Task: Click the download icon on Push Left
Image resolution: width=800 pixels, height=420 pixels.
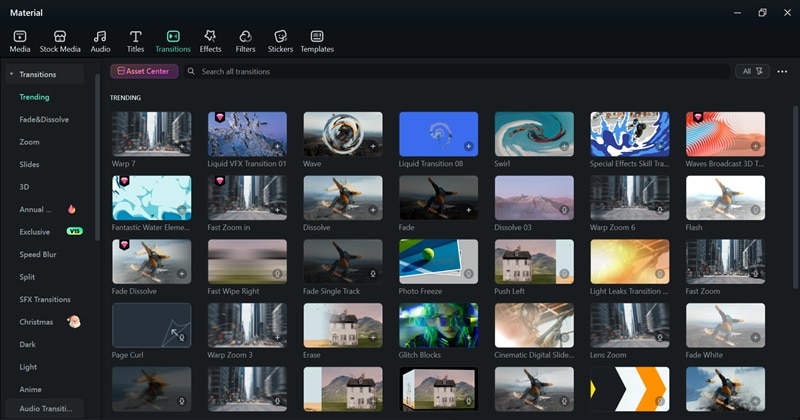Action: tap(564, 274)
